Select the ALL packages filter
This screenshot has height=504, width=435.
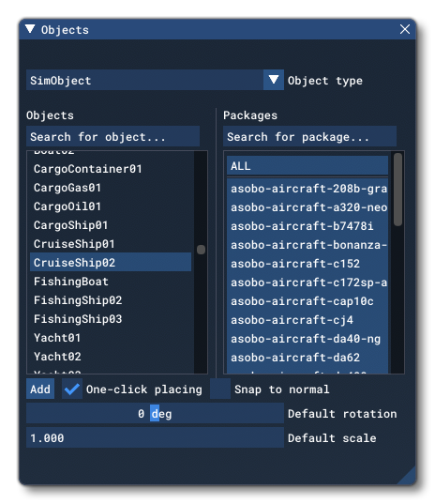pyautogui.click(x=307, y=166)
